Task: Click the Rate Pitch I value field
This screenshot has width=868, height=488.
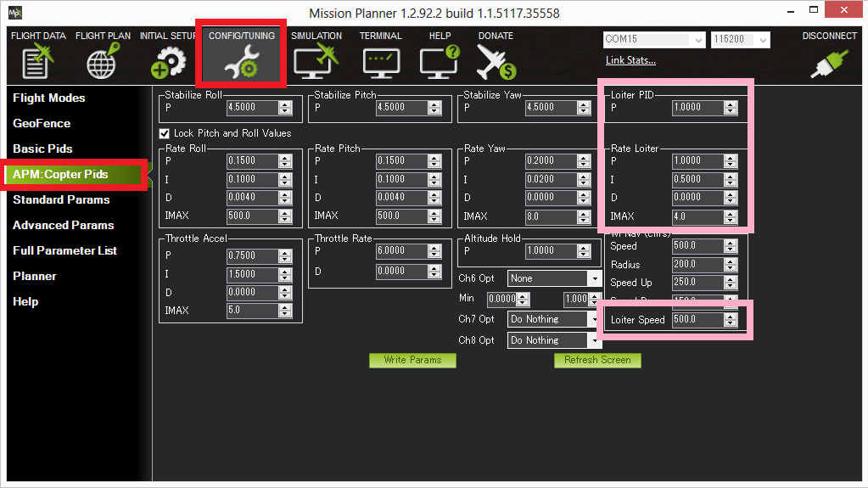Action: pyautogui.click(x=402, y=179)
